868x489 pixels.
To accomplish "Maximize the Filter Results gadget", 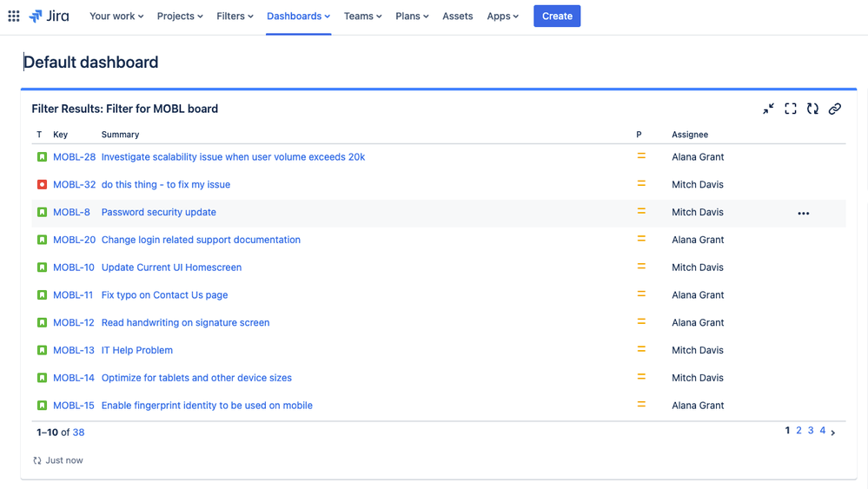I will 791,109.
